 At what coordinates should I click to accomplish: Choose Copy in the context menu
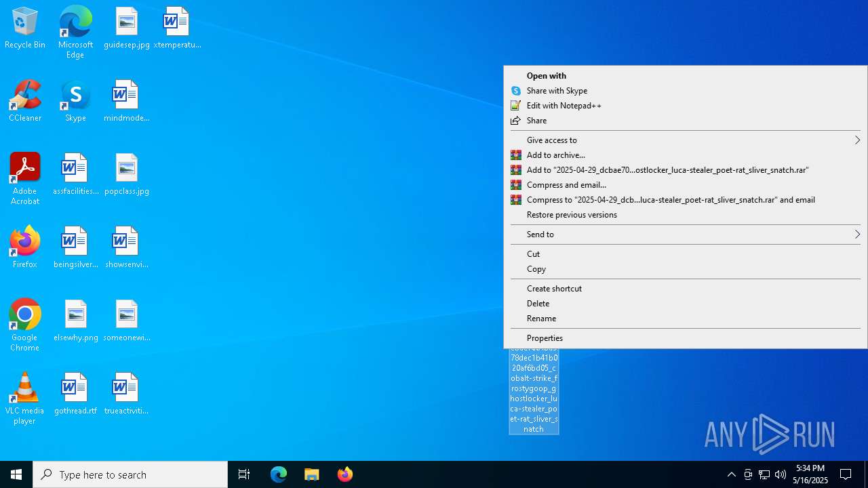pyautogui.click(x=685, y=269)
